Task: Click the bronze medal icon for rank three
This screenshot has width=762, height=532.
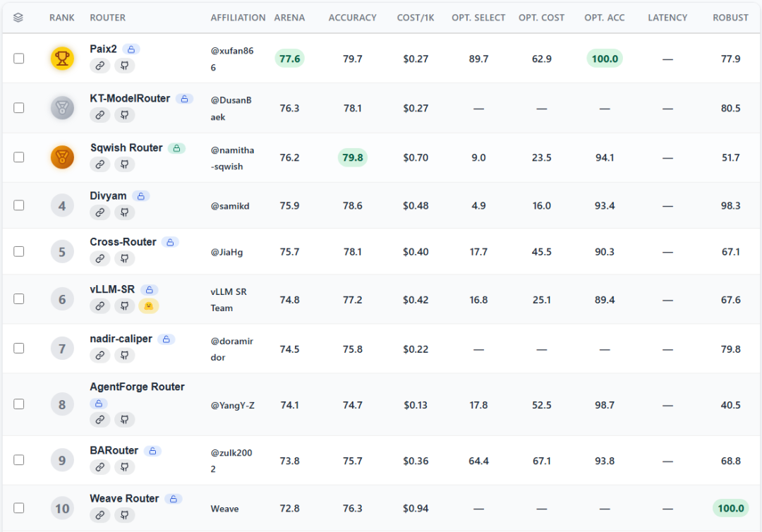Action: tap(62, 157)
